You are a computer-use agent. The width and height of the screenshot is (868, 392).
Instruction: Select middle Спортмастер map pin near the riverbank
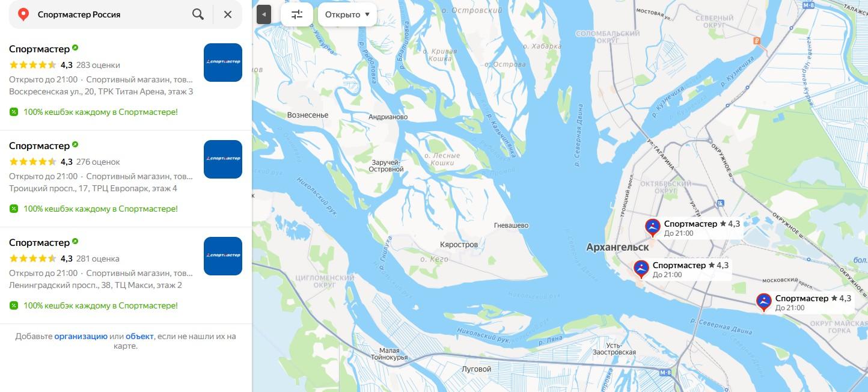pos(641,269)
